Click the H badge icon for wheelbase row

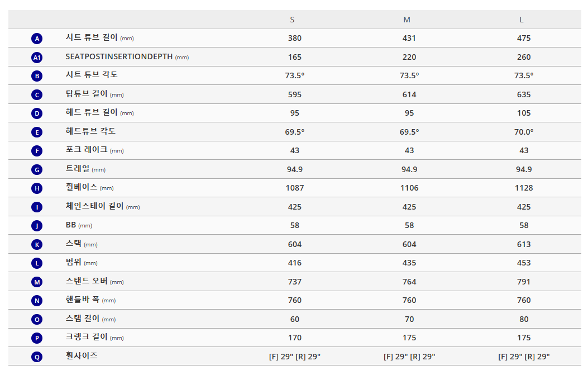(x=37, y=188)
